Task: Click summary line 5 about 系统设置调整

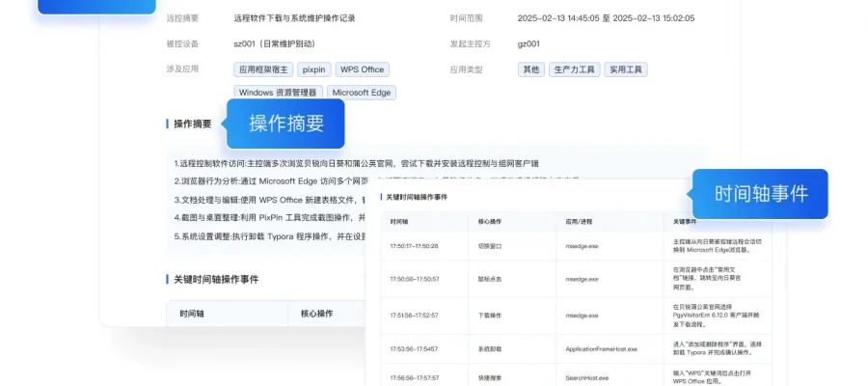Action: tap(270, 235)
